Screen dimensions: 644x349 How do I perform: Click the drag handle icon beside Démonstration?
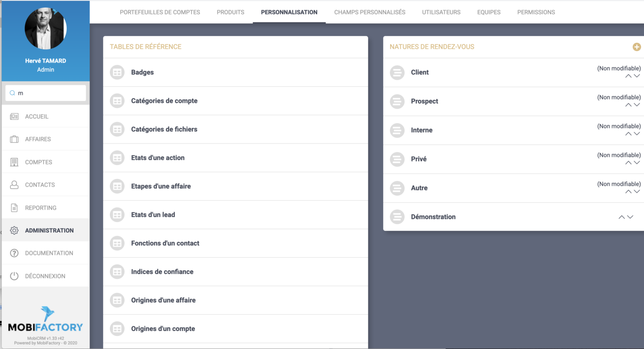click(x=397, y=217)
